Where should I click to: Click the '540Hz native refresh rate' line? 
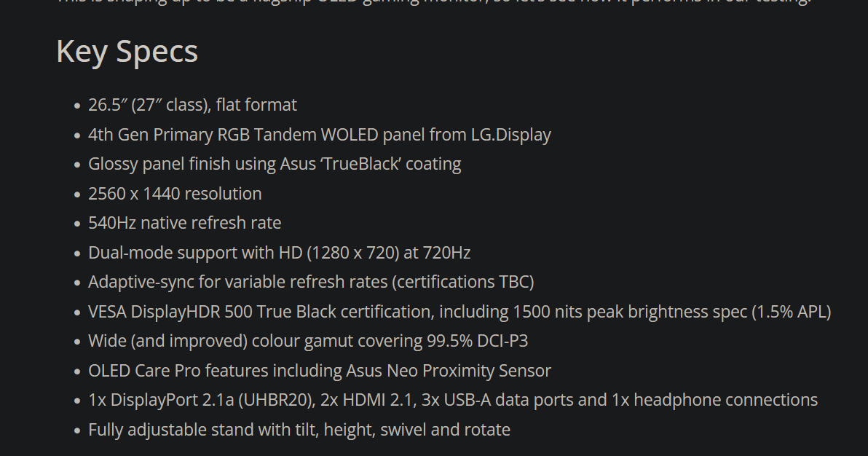[x=184, y=223]
